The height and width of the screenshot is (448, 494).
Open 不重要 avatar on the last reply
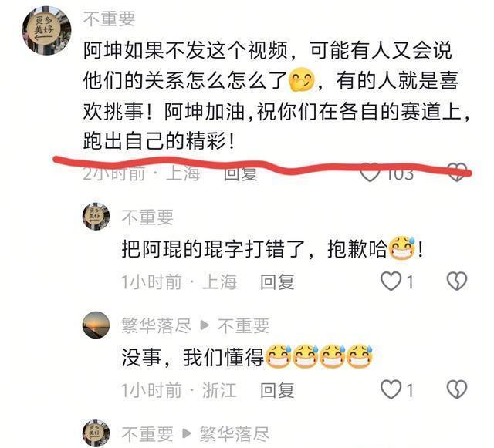coord(96,433)
